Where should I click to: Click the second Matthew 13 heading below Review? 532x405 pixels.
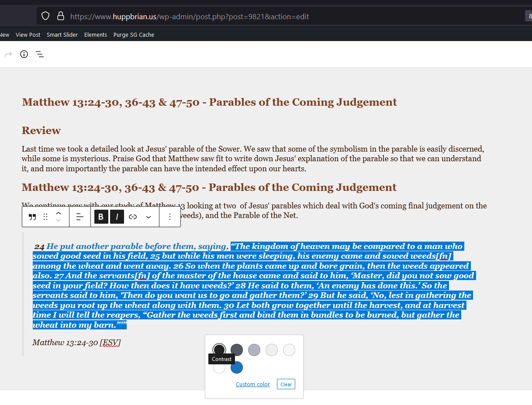tap(209, 187)
